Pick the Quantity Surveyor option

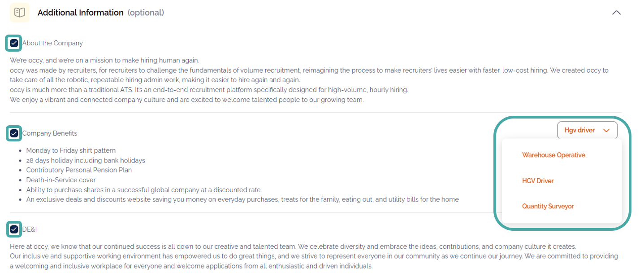tap(548, 206)
